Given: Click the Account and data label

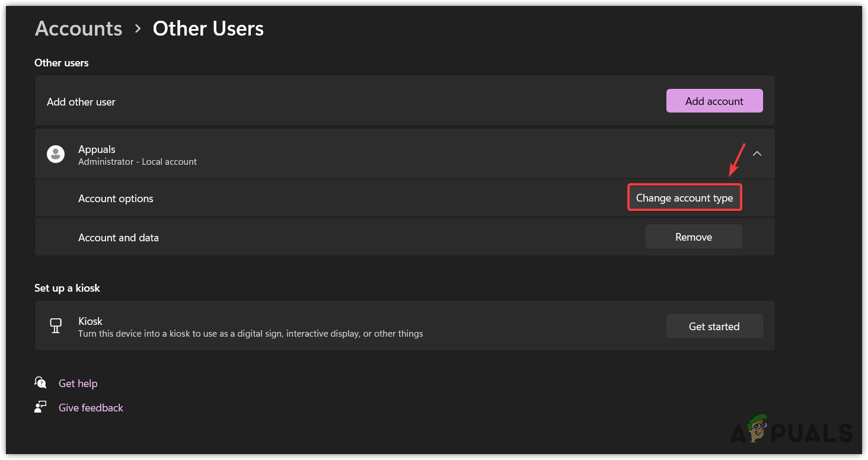Looking at the screenshot, I should pyautogui.click(x=119, y=238).
